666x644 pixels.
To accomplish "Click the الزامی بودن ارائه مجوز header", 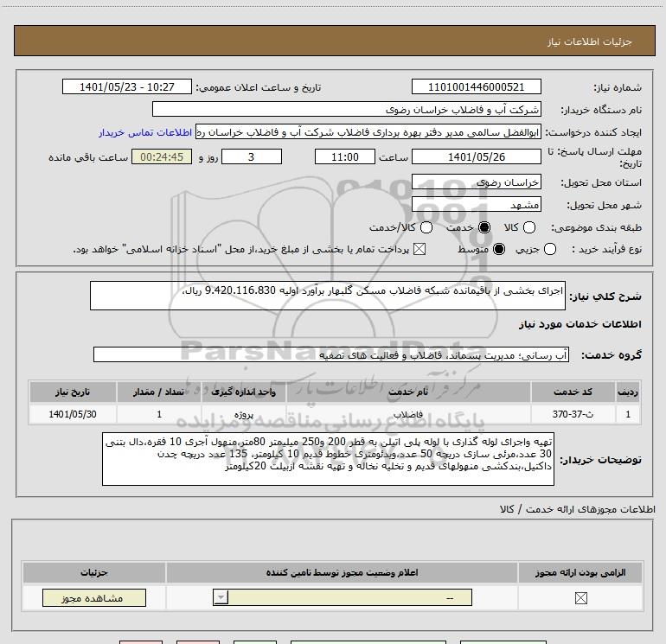I will pyautogui.click(x=580, y=572).
